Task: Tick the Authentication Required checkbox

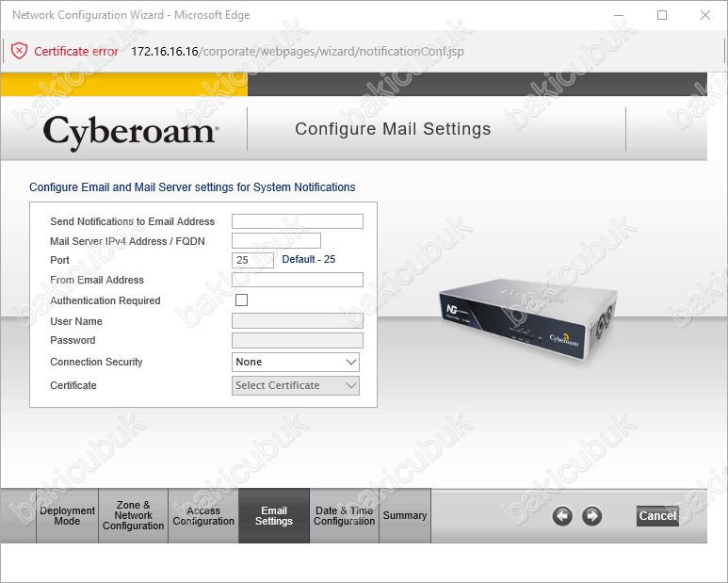Action: tap(241, 300)
